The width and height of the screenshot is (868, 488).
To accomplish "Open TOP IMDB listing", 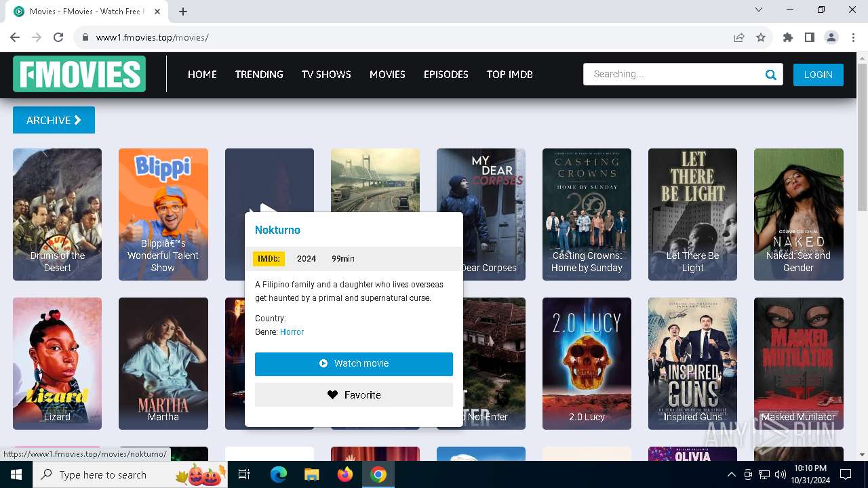I will pos(509,75).
